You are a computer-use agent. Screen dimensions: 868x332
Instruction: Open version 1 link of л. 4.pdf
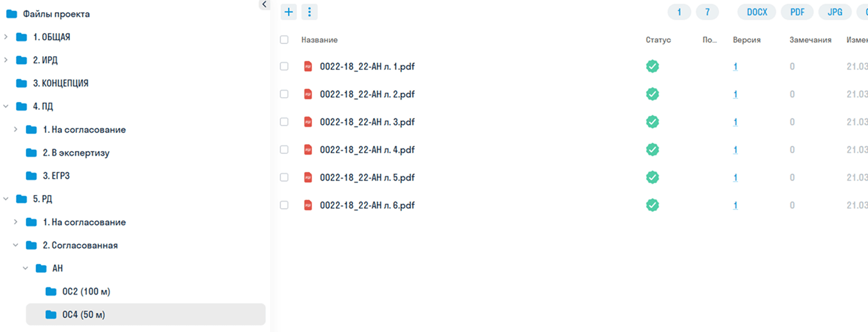click(x=735, y=150)
